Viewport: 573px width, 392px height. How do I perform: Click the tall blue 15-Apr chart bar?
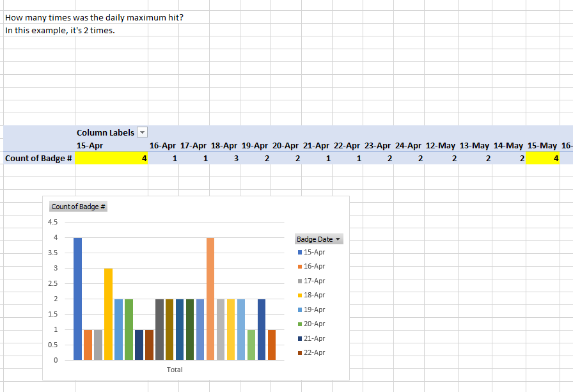pyautogui.click(x=77, y=299)
